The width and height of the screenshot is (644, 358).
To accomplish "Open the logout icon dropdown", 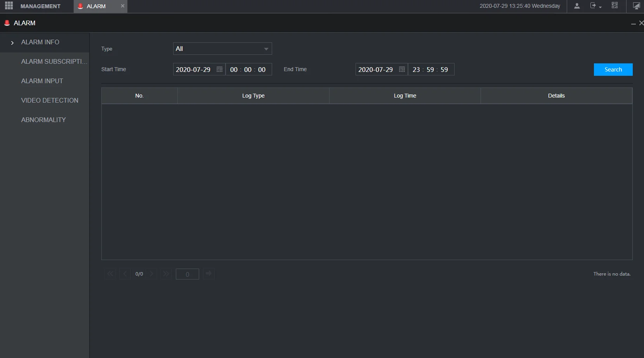I will (x=595, y=6).
